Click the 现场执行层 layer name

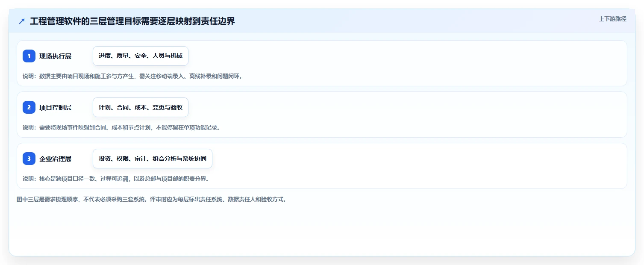pyautogui.click(x=56, y=56)
